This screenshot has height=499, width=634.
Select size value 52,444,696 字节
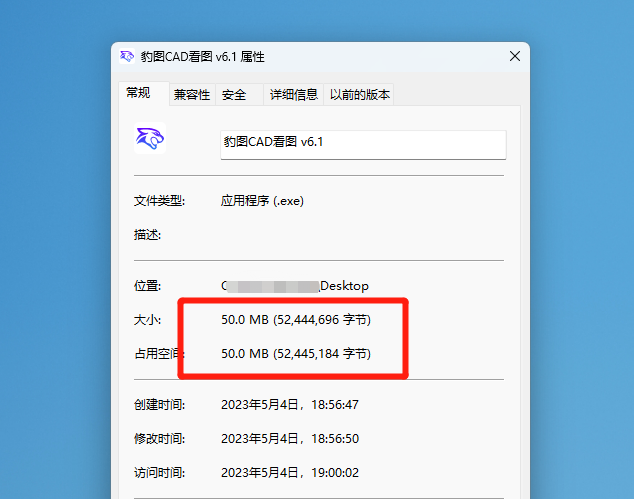tap(296, 320)
